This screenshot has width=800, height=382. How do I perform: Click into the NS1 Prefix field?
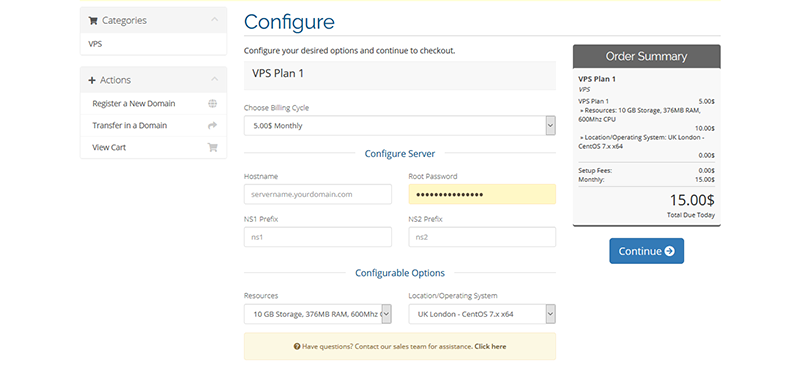[318, 237]
